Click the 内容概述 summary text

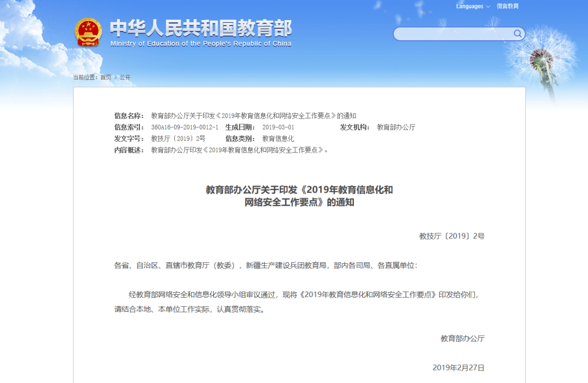point(240,150)
